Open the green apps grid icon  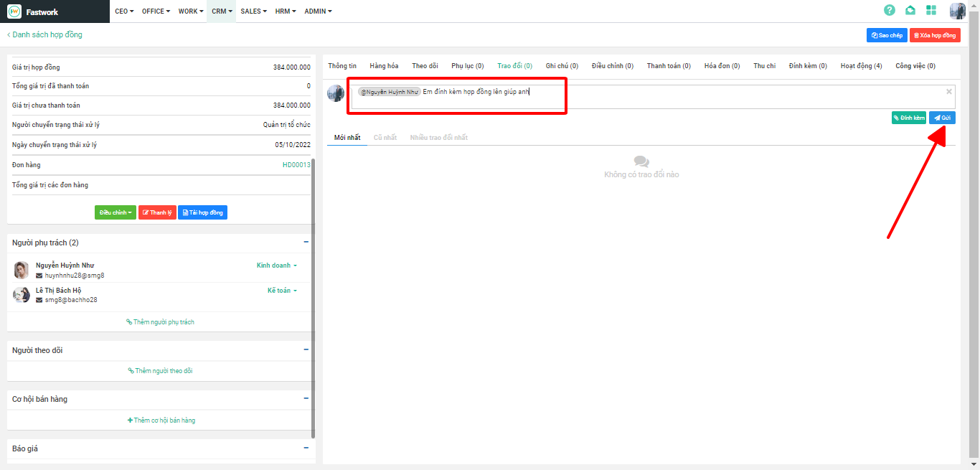click(x=931, y=10)
